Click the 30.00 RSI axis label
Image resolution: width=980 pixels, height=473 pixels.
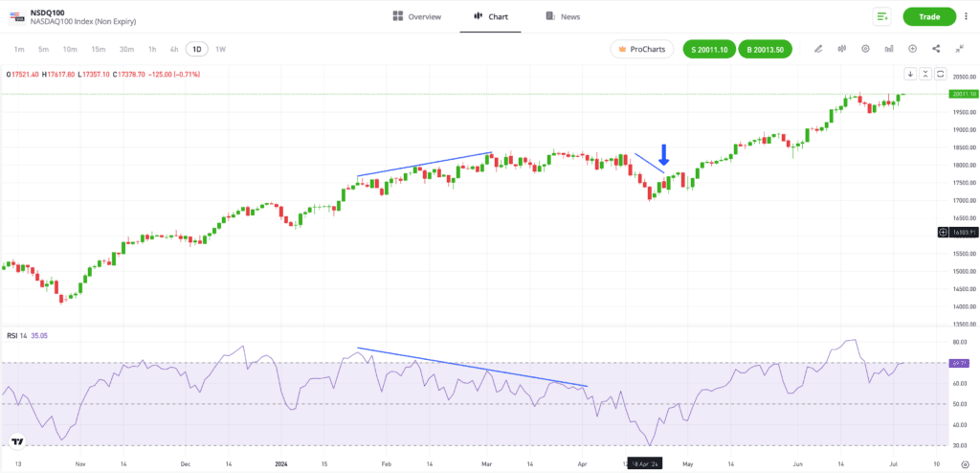click(x=959, y=445)
